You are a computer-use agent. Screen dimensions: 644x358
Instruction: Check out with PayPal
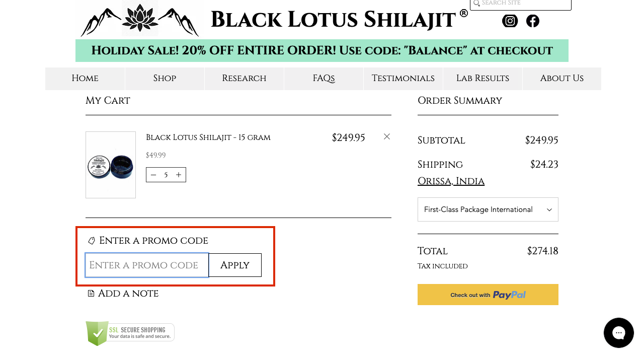click(x=488, y=295)
